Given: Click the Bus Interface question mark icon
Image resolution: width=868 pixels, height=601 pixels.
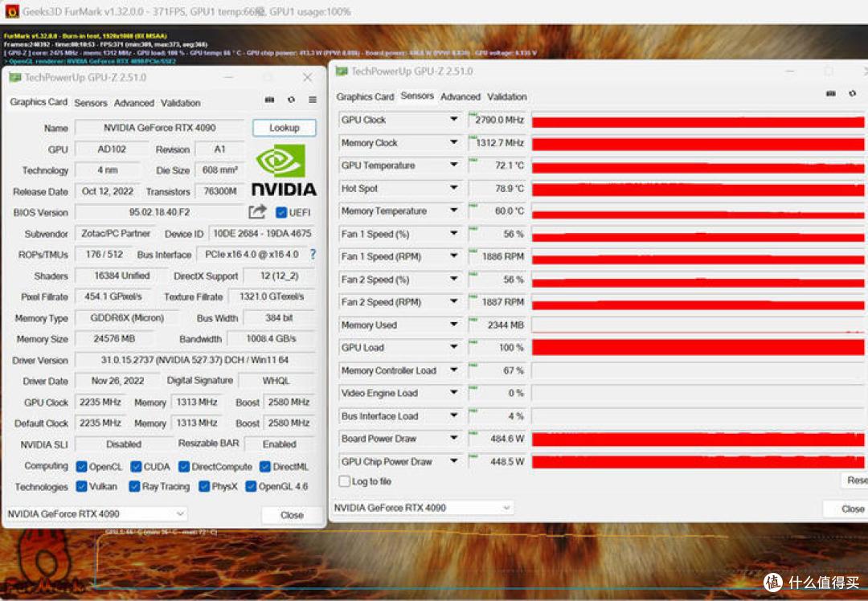Looking at the screenshot, I should pos(313,254).
